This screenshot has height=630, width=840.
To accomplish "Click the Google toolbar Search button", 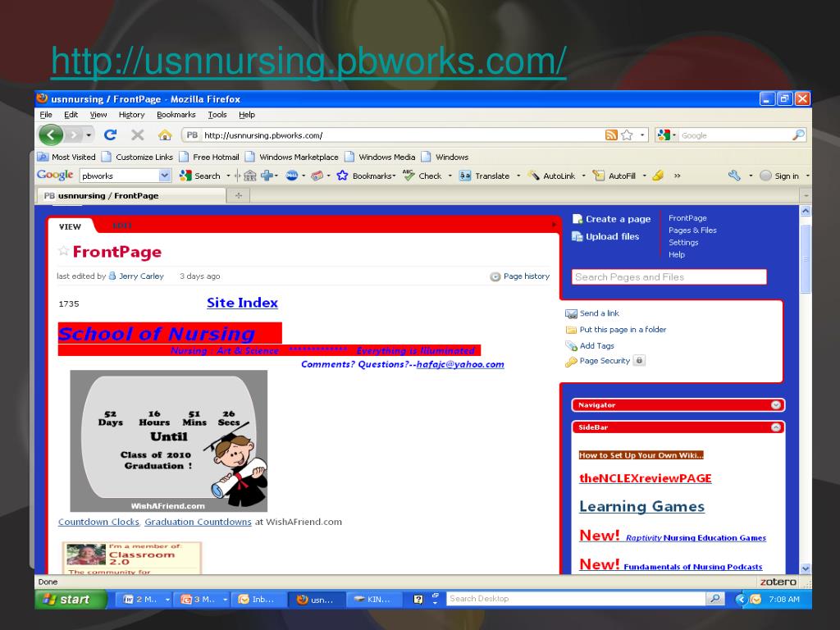I will point(200,176).
